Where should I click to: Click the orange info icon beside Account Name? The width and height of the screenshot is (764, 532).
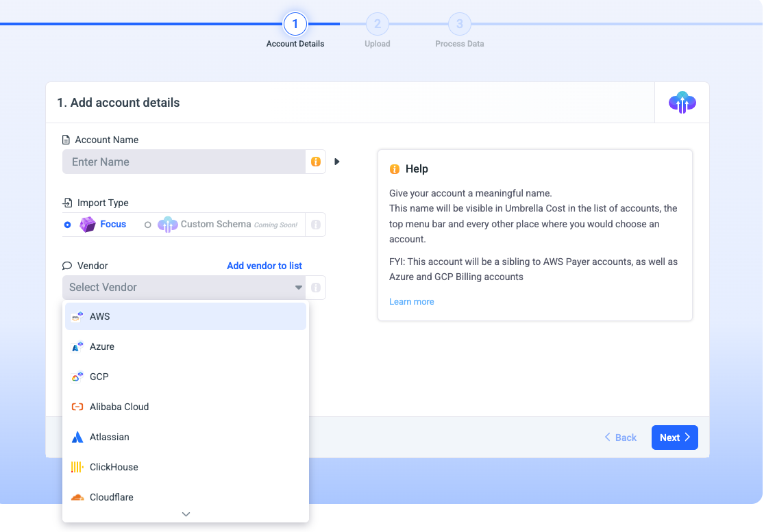(315, 162)
